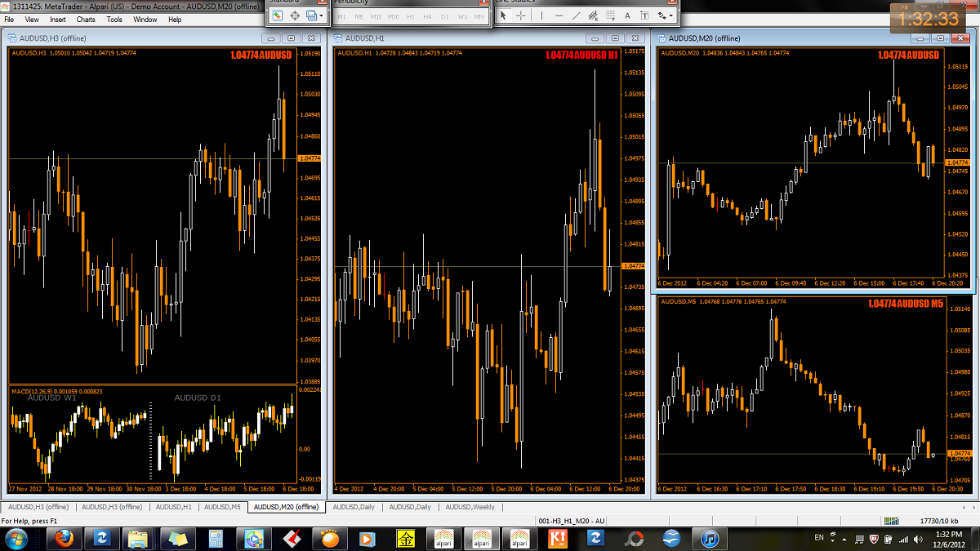Switch to the AUDUSD,M5 chart tab

(222, 507)
